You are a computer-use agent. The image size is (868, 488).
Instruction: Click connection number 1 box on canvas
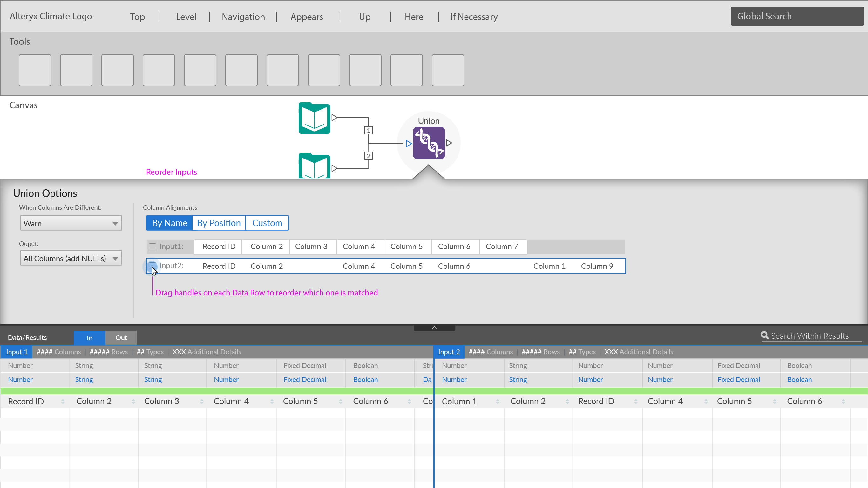coord(368,131)
